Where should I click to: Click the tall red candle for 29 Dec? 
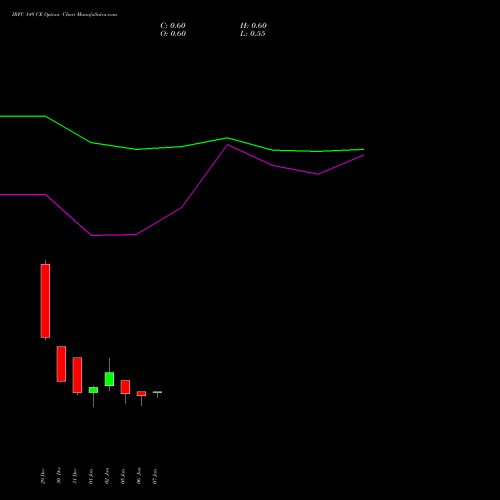[45, 301]
